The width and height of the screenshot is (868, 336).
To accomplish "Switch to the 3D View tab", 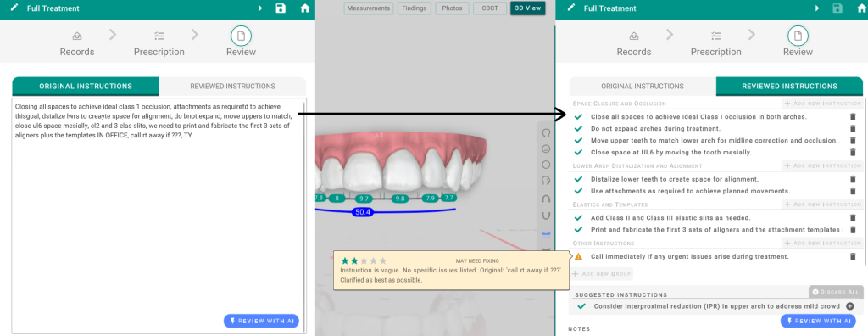I will (527, 8).
